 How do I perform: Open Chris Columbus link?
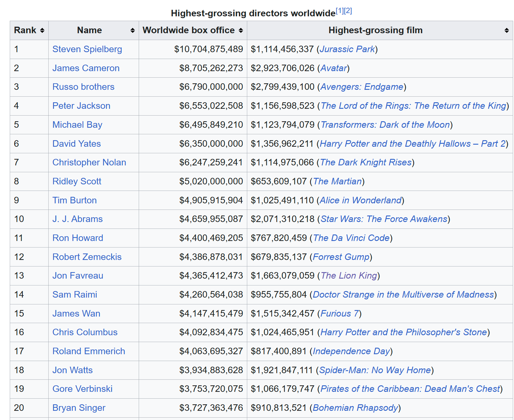pyautogui.click(x=85, y=332)
